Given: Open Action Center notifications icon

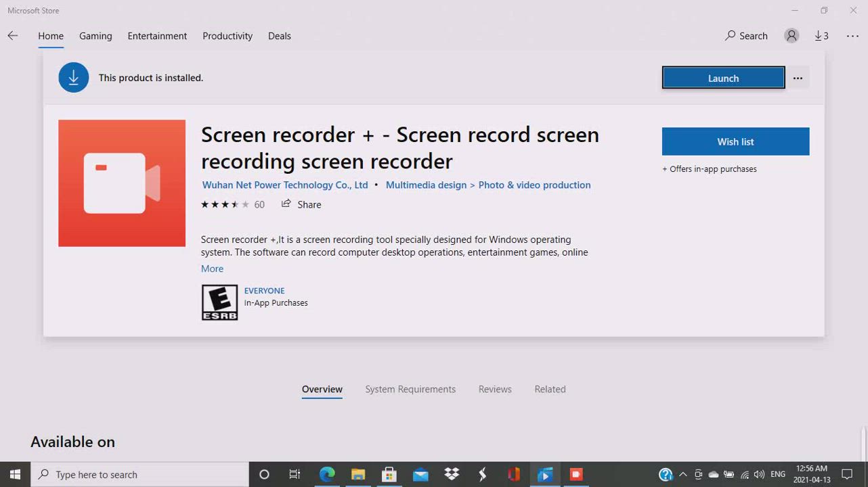Looking at the screenshot, I should click(x=847, y=474).
